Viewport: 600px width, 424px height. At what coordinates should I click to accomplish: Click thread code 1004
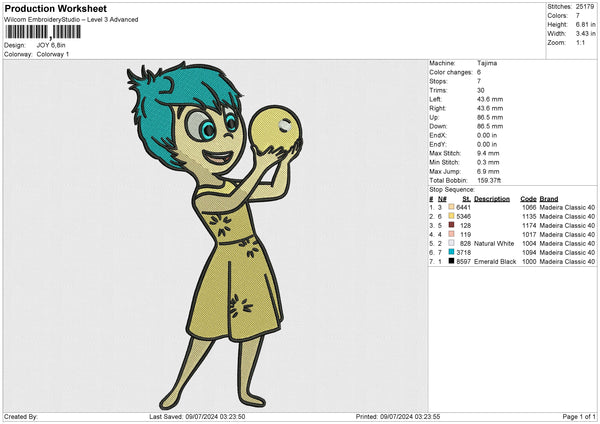529,243
